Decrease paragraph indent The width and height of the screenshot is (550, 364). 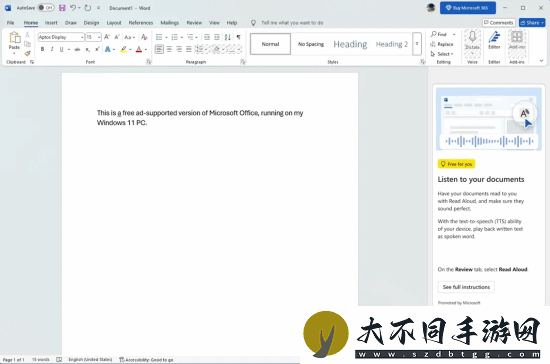tap(207, 37)
